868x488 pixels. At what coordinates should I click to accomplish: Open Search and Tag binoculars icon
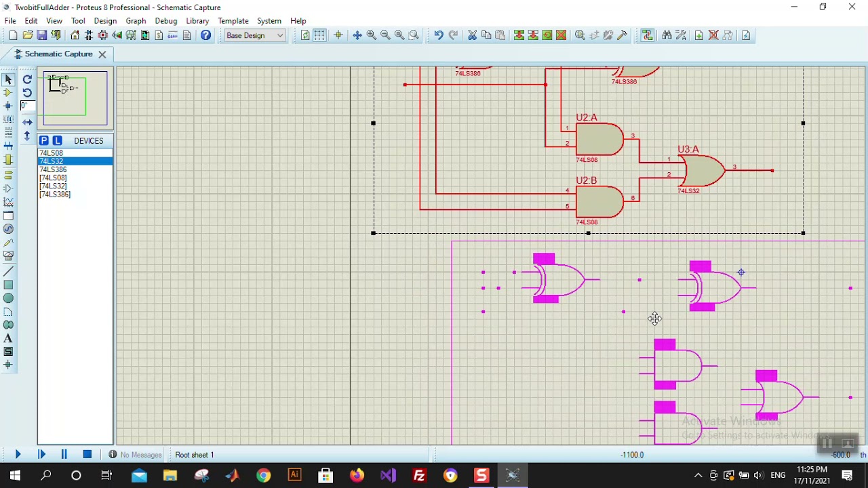click(x=667, y=35)
